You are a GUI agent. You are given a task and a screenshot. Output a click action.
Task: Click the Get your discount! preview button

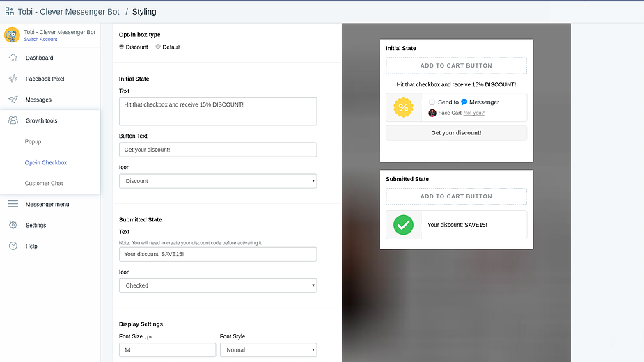pyautogui.click(x=456, y=133)
